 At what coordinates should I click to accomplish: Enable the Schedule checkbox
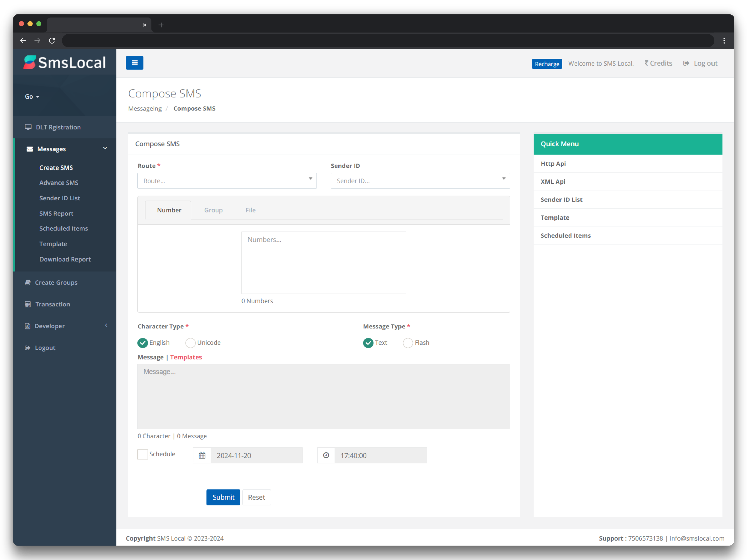[142, 454]
